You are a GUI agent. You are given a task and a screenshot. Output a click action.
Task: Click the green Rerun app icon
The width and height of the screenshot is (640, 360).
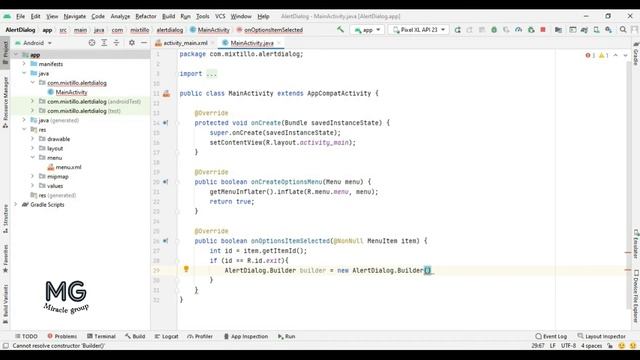pyautogui.click(x=458, y=30)
